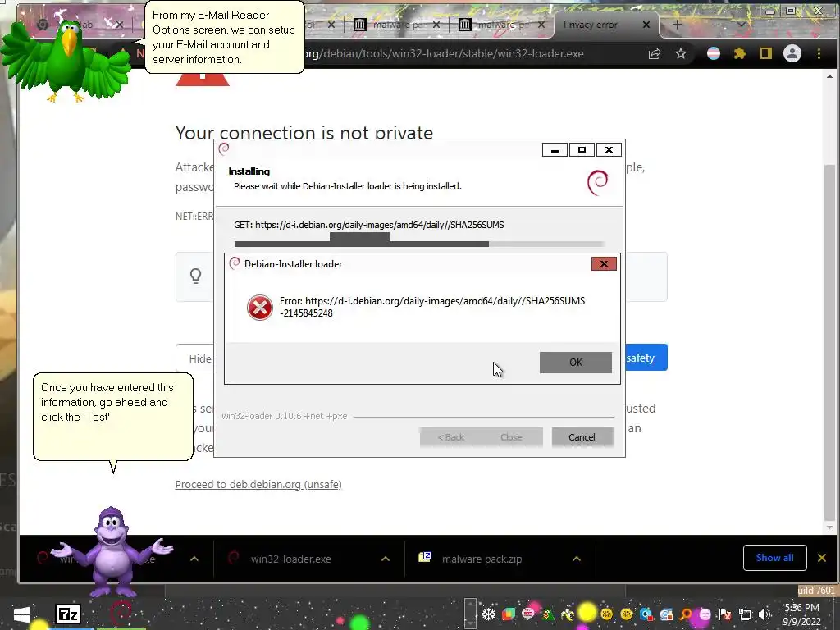
Task: Open the malware pack.zip download item
Action: (482, 559)
